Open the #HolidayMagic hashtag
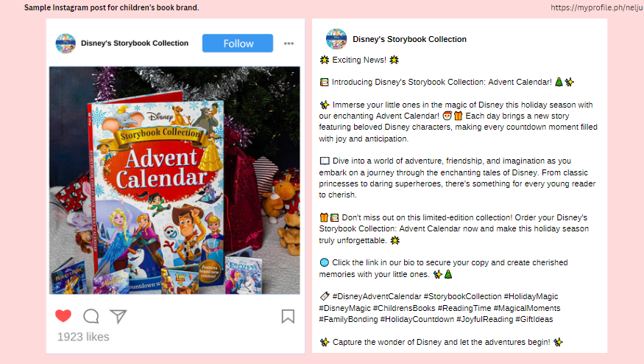 coord(531,296)
